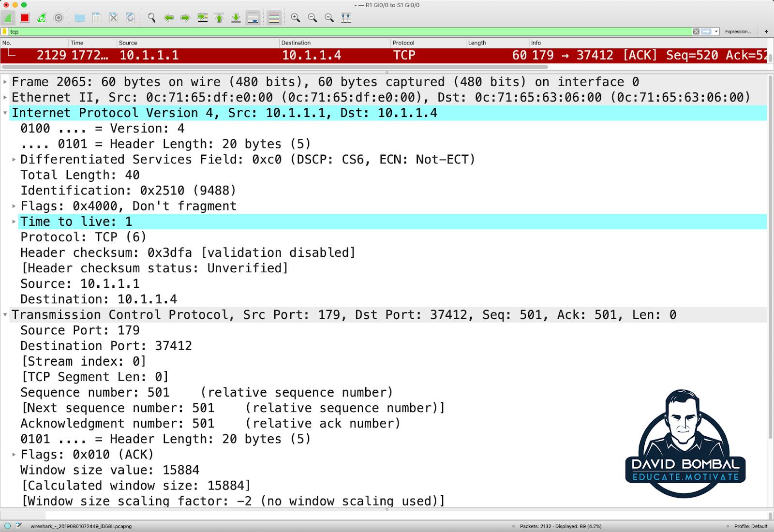
Task: Open the Expression... filter builder
Action: coord(738,31)
